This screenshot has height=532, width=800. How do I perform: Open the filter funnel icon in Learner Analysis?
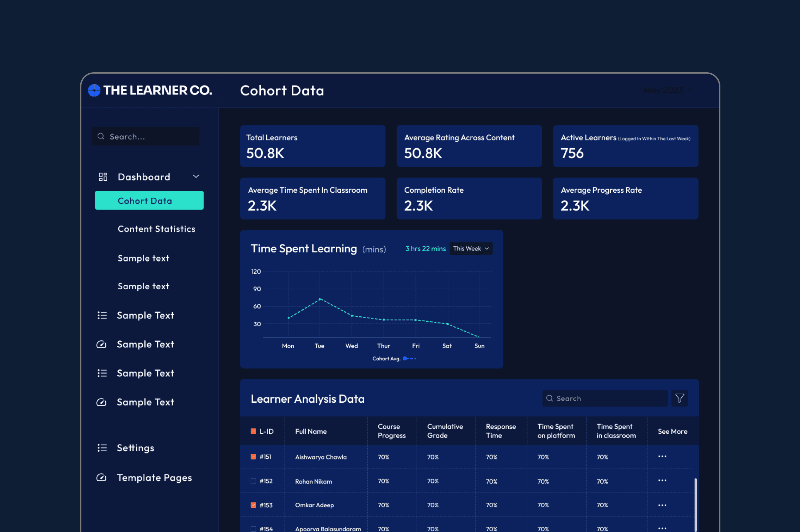(x=680, y=398)
